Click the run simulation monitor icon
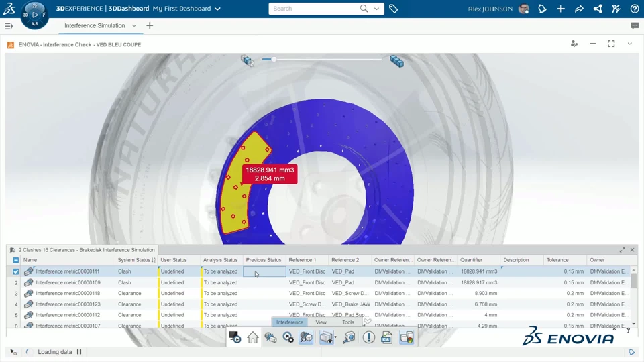644x362 pixels. (x=235, y=337)
